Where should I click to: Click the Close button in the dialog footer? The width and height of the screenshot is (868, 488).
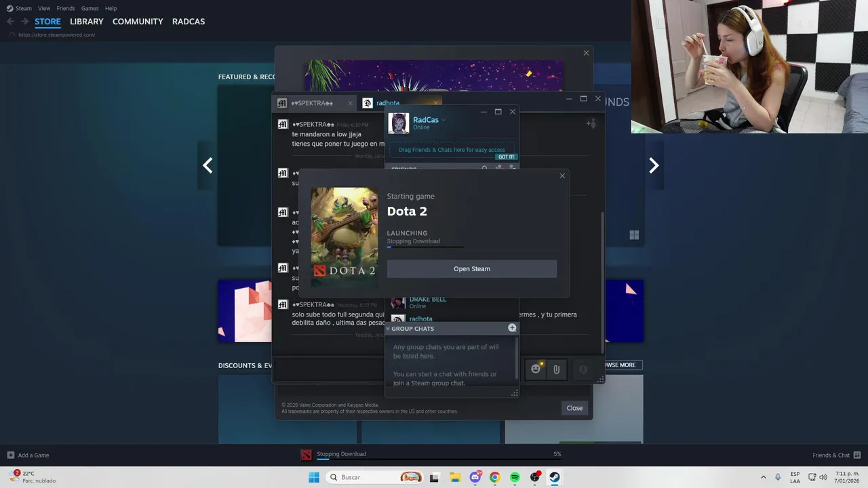click(x=574, y=408)
